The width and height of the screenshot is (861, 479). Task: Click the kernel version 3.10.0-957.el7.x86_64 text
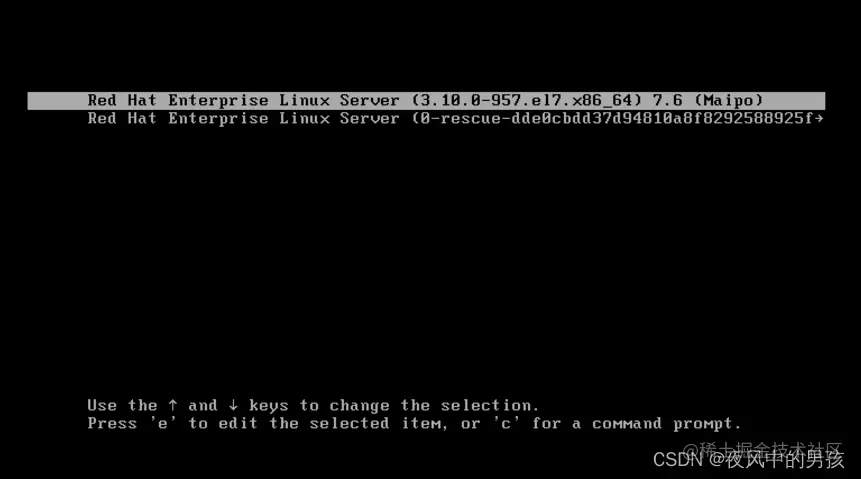(526, 101)
